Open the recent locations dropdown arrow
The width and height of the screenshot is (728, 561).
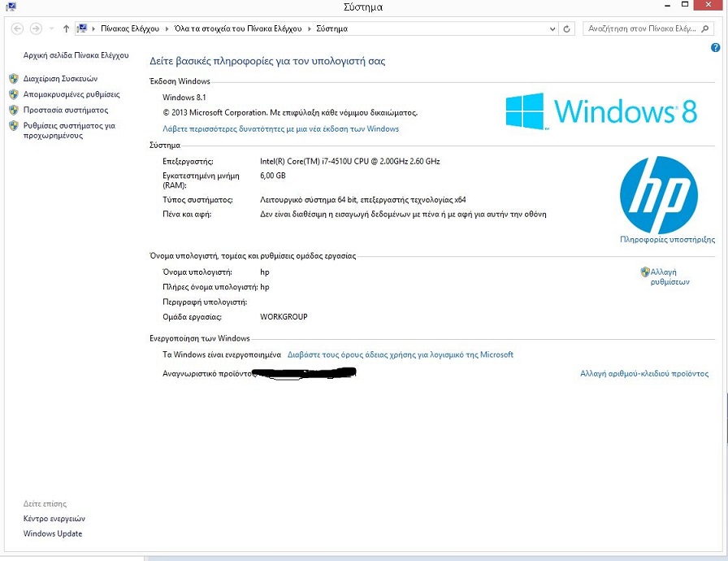(51, 28)
